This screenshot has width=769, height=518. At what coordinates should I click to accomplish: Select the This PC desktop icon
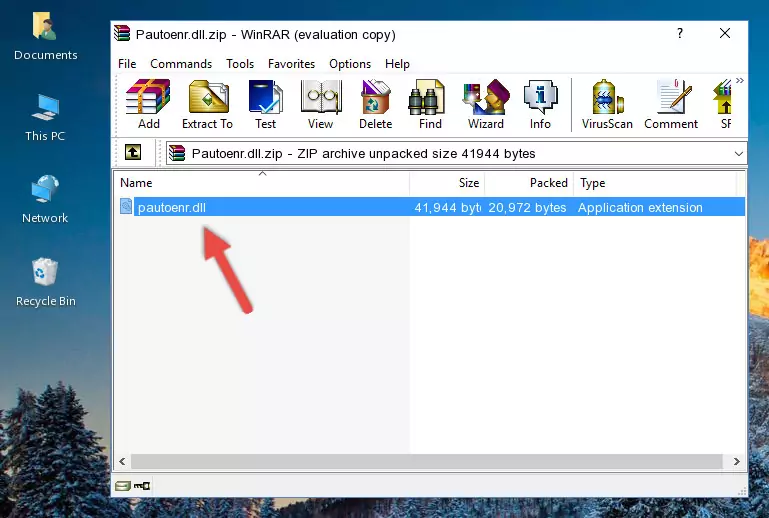pyautogui.click(x=45, y=118)
